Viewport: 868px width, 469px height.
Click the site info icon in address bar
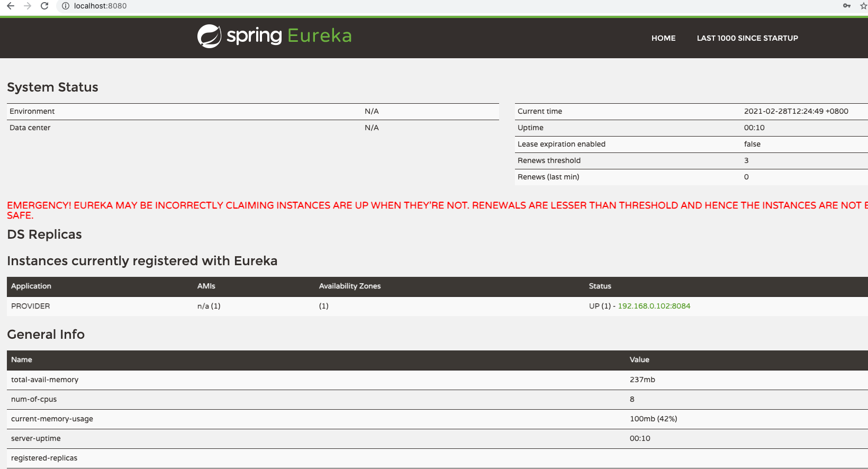coord(66,6)
